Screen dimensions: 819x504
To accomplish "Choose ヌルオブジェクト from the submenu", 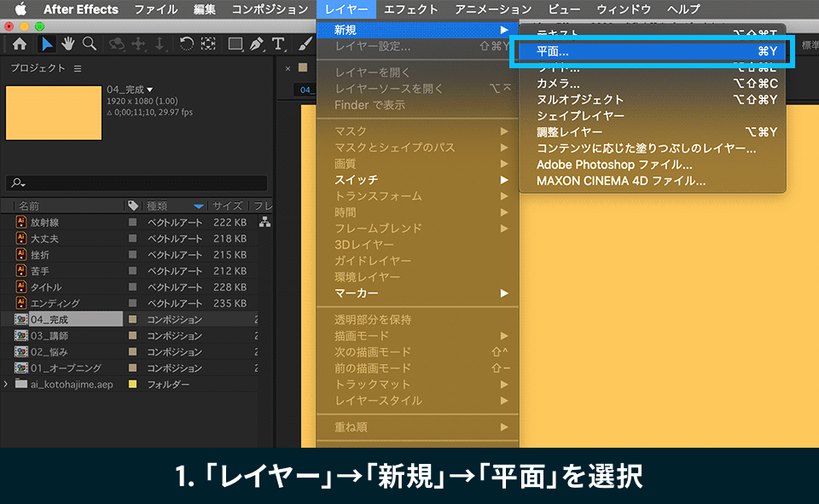I will click(652, 100).
